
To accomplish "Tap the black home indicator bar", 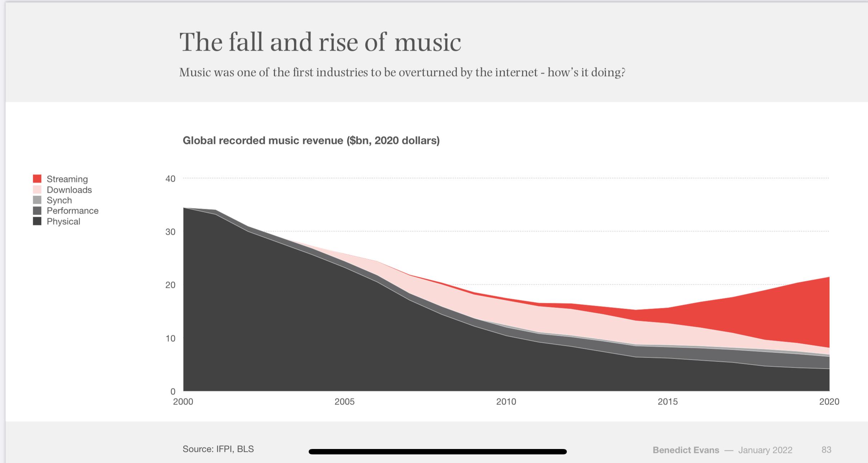I will coord(437,452).
